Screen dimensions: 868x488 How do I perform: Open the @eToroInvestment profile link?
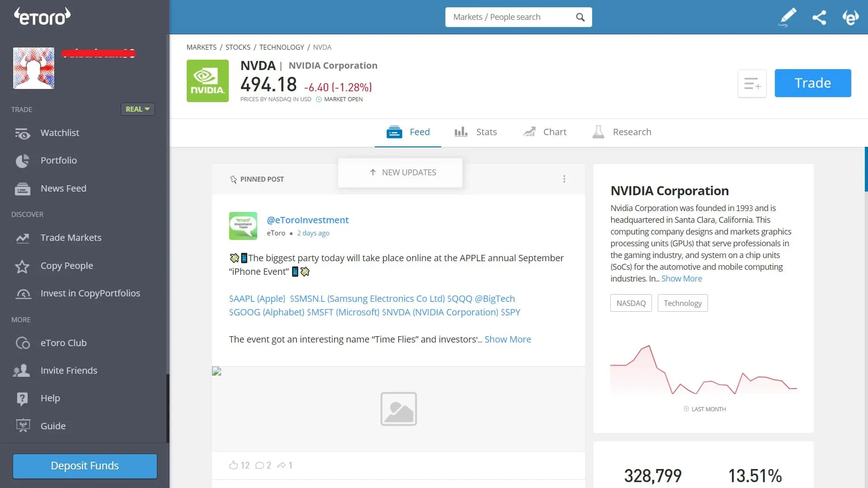307,220
